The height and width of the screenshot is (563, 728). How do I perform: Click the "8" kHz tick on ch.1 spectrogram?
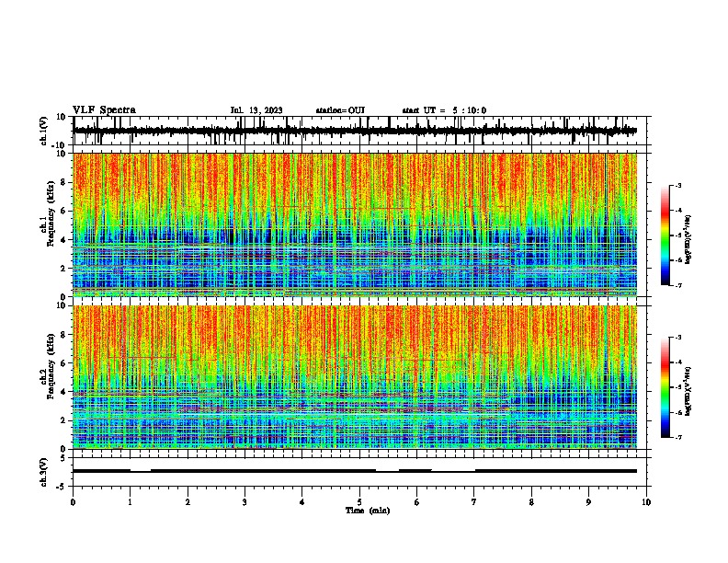[63, 182]
